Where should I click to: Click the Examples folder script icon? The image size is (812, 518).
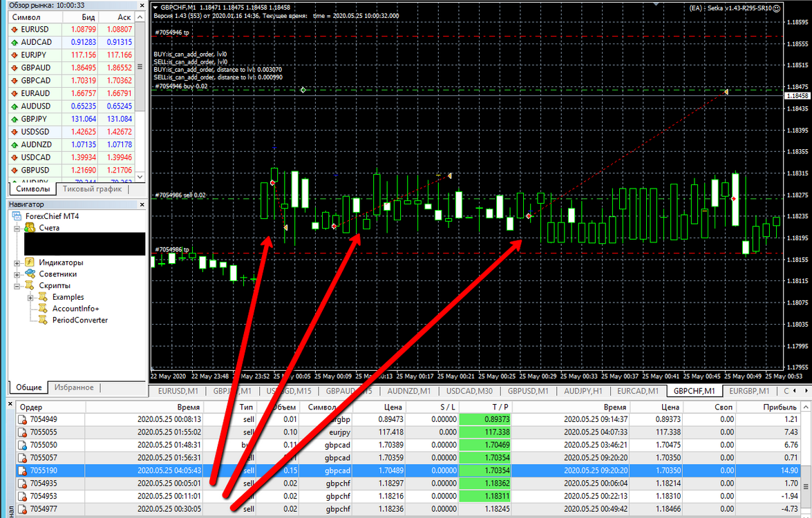click(43, 297)
